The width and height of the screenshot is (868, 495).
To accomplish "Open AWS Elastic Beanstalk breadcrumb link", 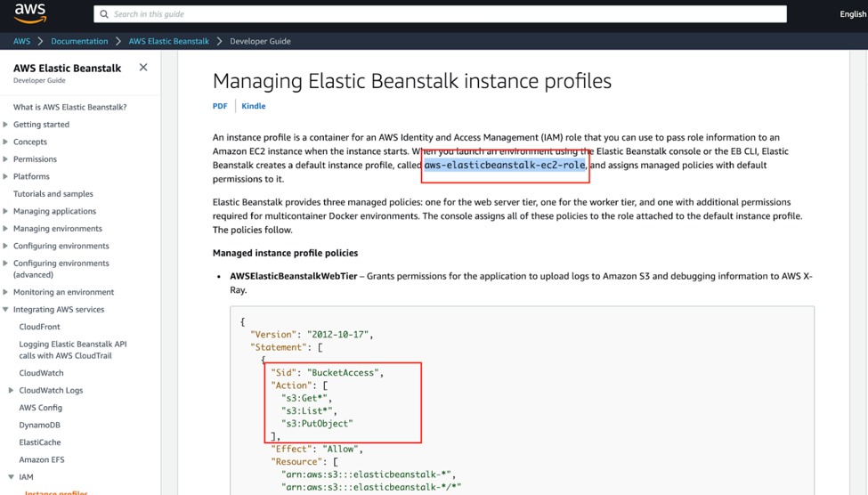I will (x=169, y=41).
